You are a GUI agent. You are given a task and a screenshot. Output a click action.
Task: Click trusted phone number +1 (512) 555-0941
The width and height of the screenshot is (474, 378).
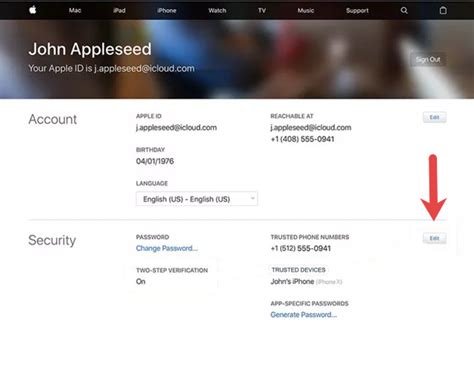(x=301, y=248)
